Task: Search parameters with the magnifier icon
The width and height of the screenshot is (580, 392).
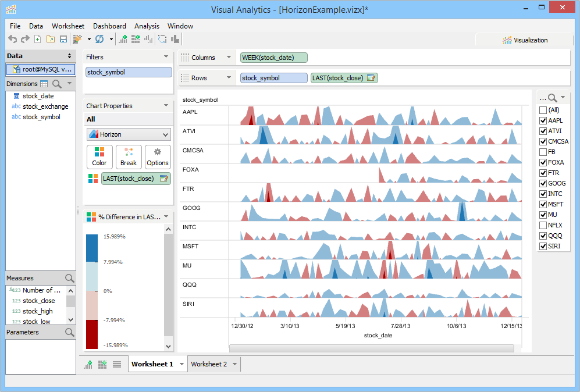Action: [x=70, y=332]
